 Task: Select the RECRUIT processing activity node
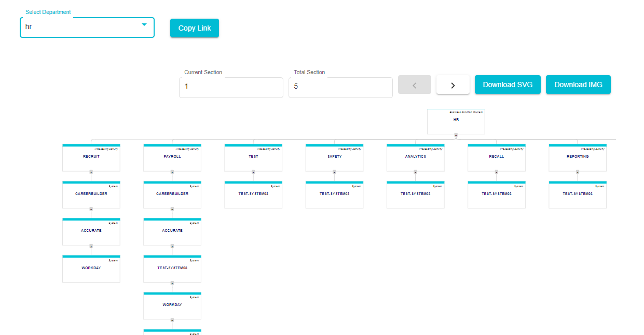point(91,158)
